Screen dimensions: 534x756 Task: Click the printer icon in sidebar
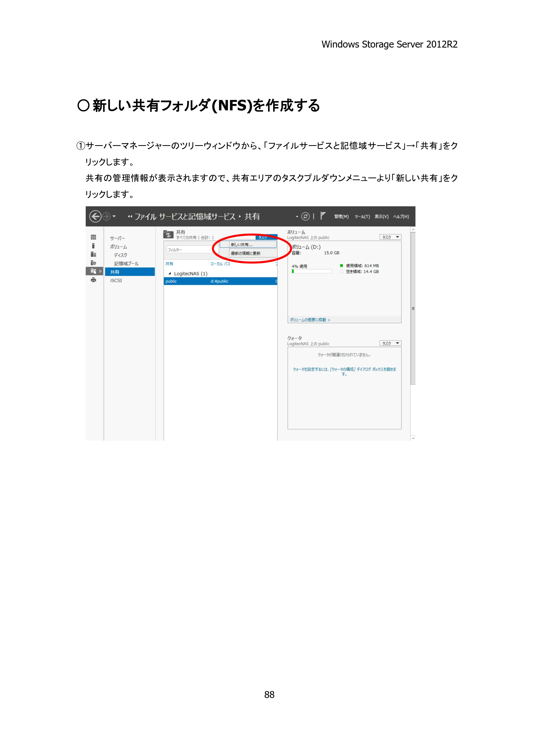click(x=93, y=280)
